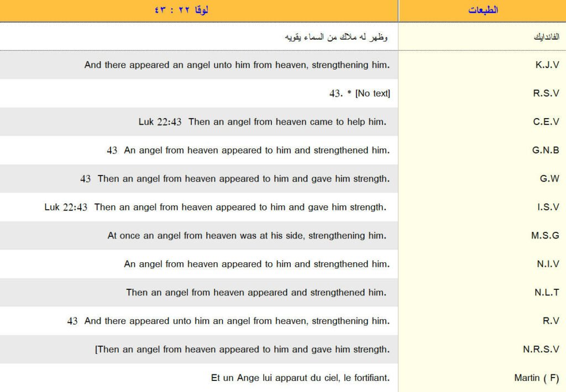Click the French verse 'Et un Ange lui apparut'
Screen dimensions: 566x392
pos(300,378)
